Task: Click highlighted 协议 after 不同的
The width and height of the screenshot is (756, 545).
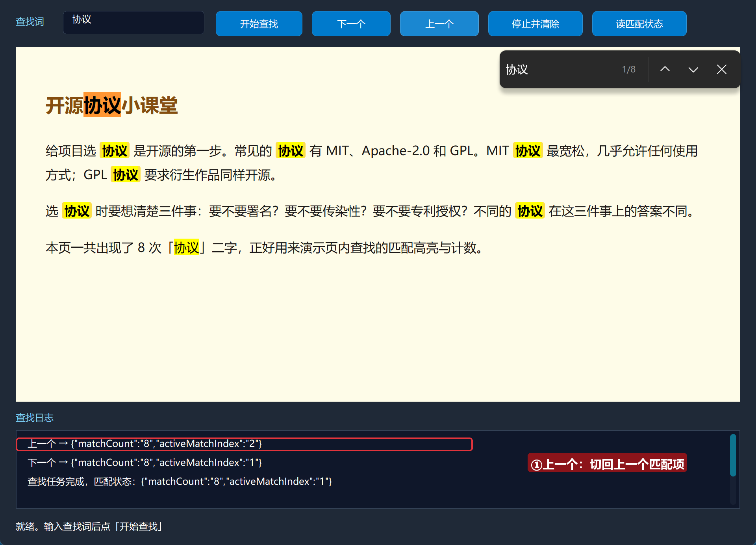Action: tap(530, 211)
